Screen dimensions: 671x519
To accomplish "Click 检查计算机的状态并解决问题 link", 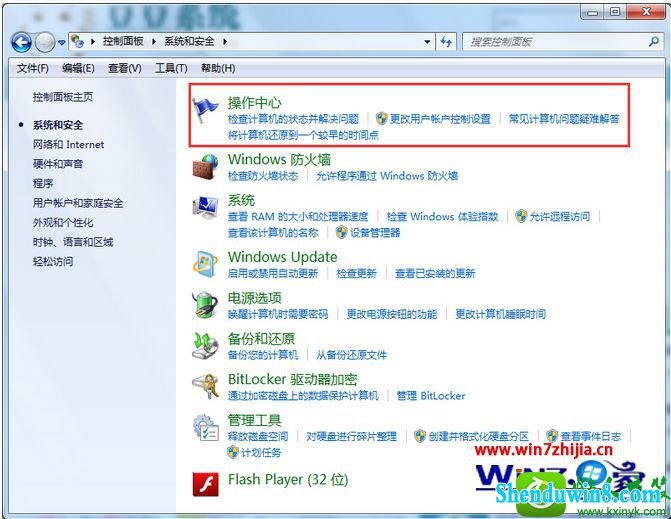I will coord(293,119).
